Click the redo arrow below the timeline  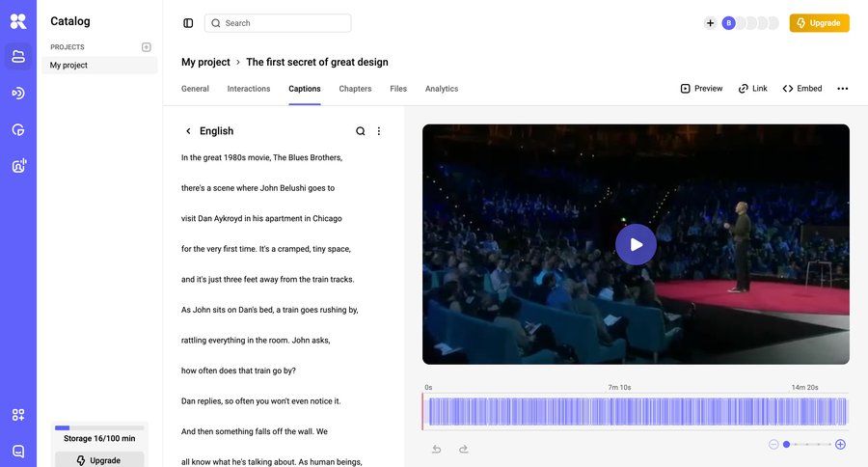(x=463, y=449)
